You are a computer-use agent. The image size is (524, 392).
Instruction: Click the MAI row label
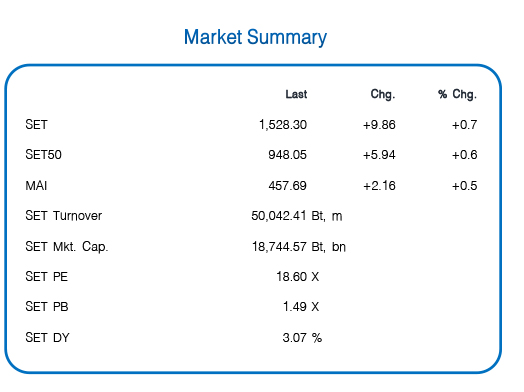(x=36, y=185)
